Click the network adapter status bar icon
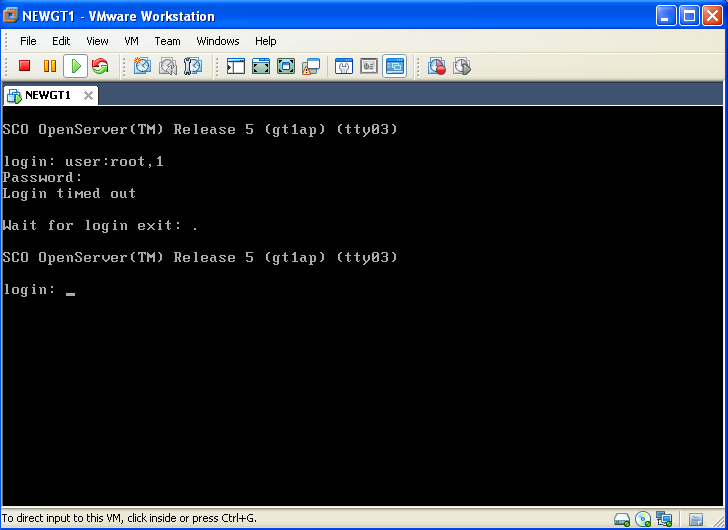Screen dimensions: 728x530 [x=664, y=519]
